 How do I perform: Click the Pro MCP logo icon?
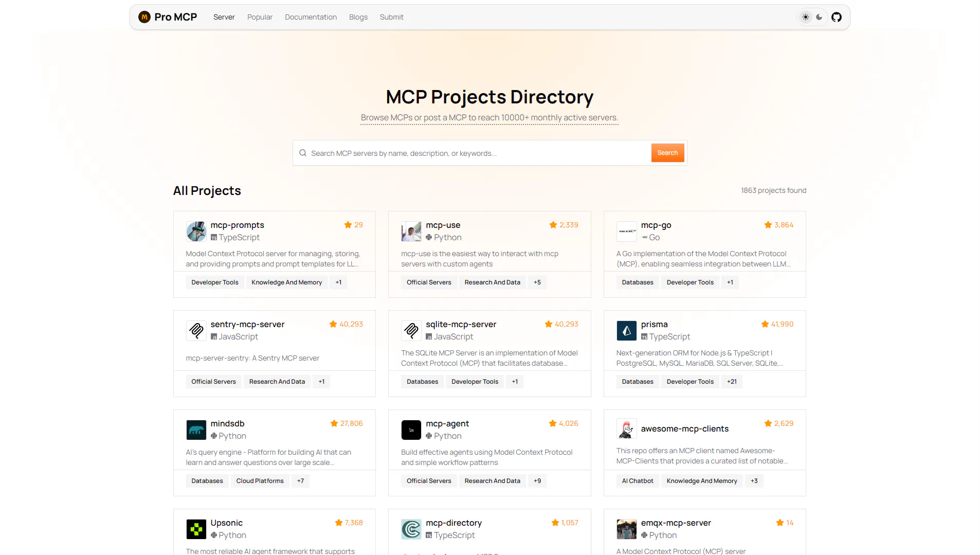click(144, 17)
